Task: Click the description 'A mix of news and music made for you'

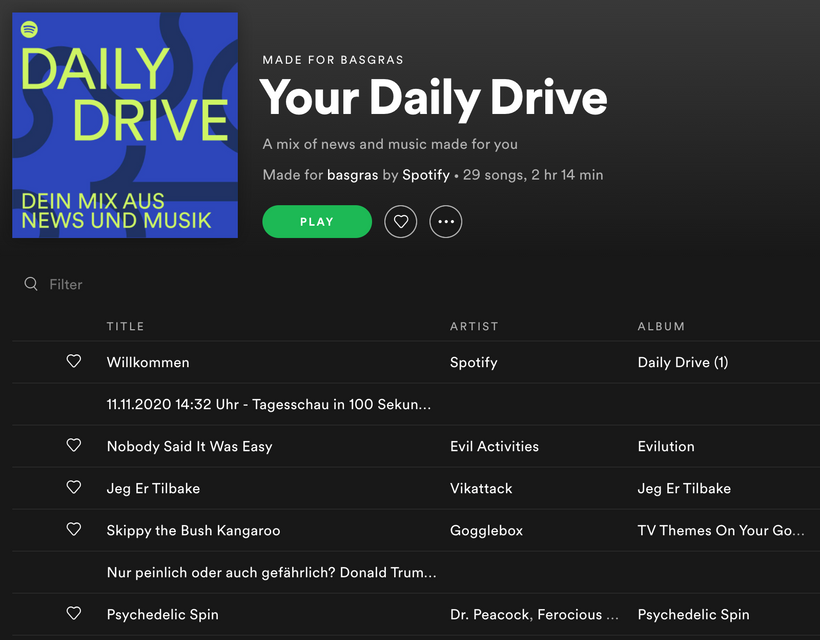Action: point(390,144)
